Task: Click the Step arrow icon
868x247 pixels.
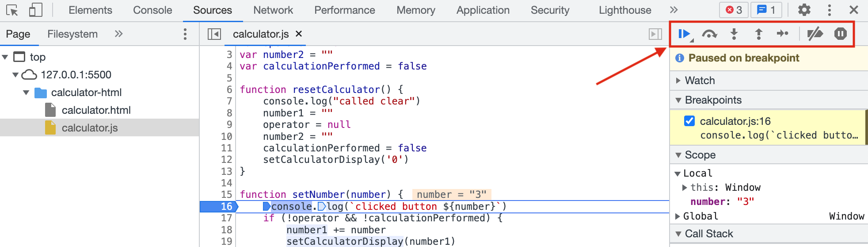Action: 783,34
